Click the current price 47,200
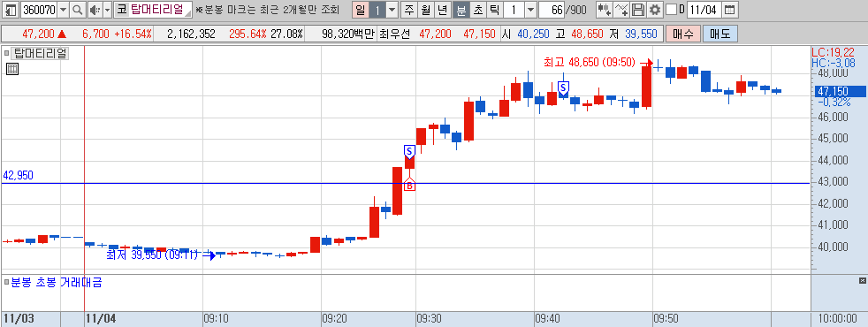Image resolution: width=868 pixels, height=327 pixels. tap(38, 34)
